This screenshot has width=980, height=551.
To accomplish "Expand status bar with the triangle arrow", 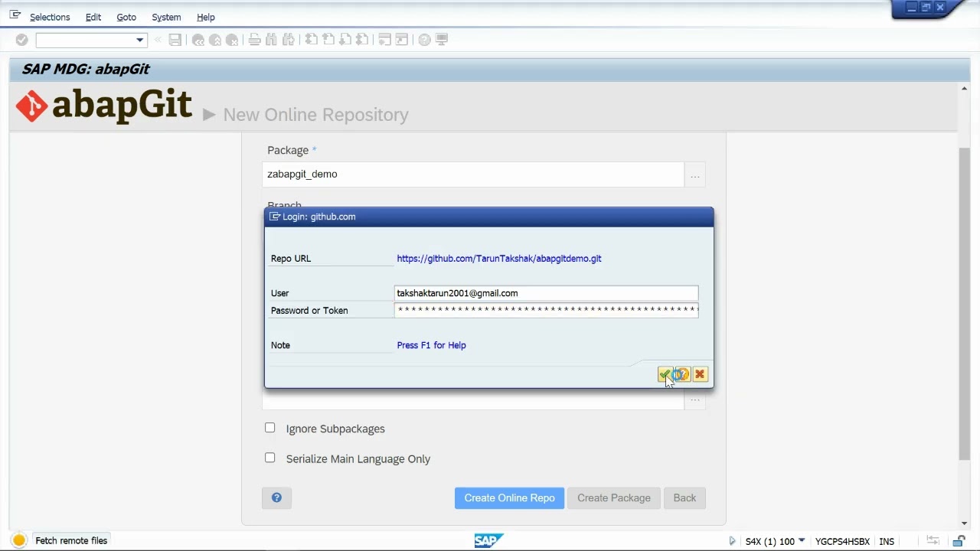I will [x=732, y=541].
